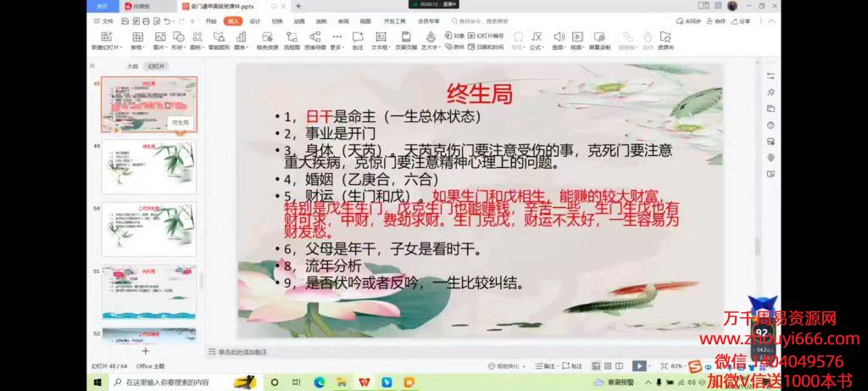Open the Design (设计) ribbon tab

point(254,20)
